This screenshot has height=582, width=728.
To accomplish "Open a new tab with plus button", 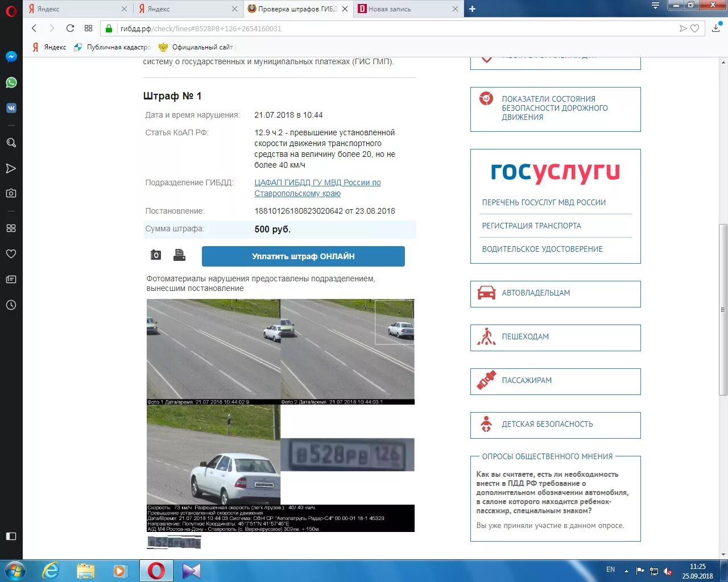I will coord(472,9).
